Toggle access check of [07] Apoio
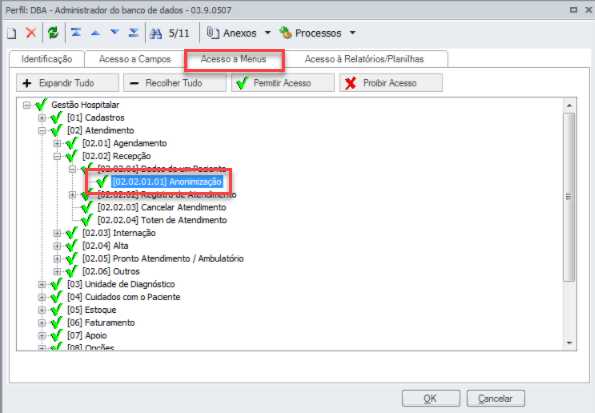Image resolution: width=595 pixels, height=413 pixels. coord(56,335)
